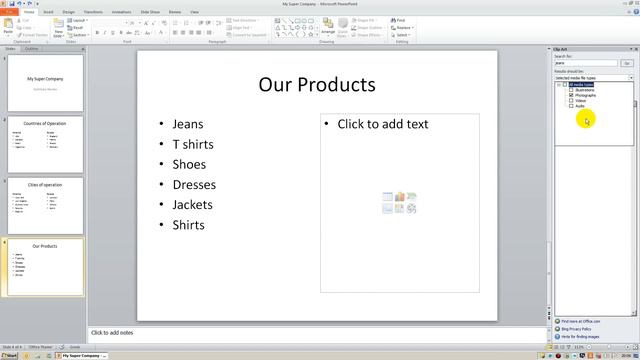Check the Videos media type checkbox
The width and height of the screenshot is (640, 360).
pos(571,100)
